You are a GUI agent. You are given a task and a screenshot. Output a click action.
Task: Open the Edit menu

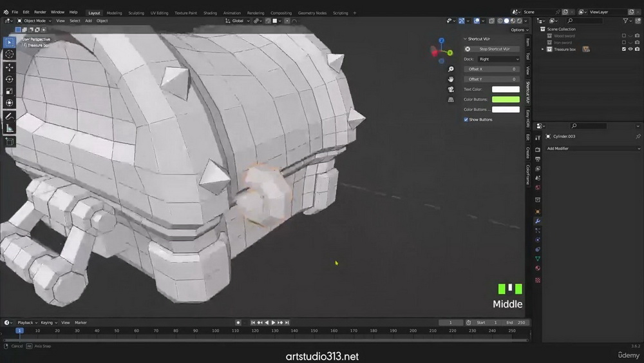click(26, 12)
